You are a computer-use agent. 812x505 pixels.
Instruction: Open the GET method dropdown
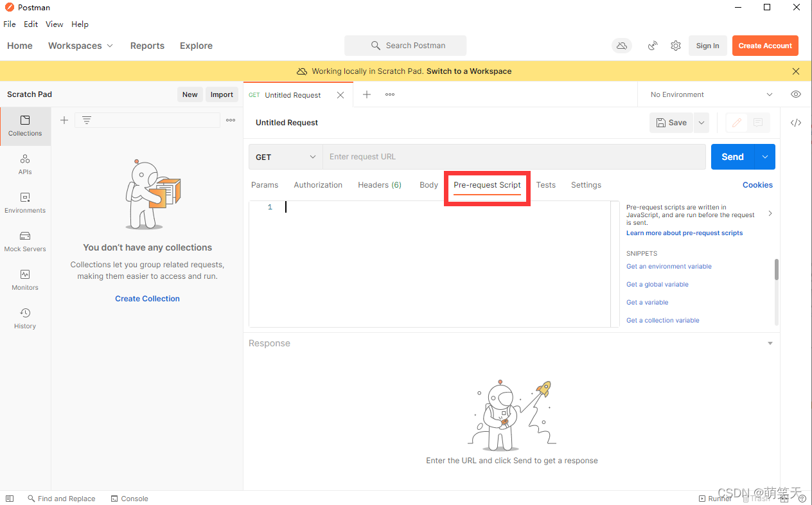[286, 157]
